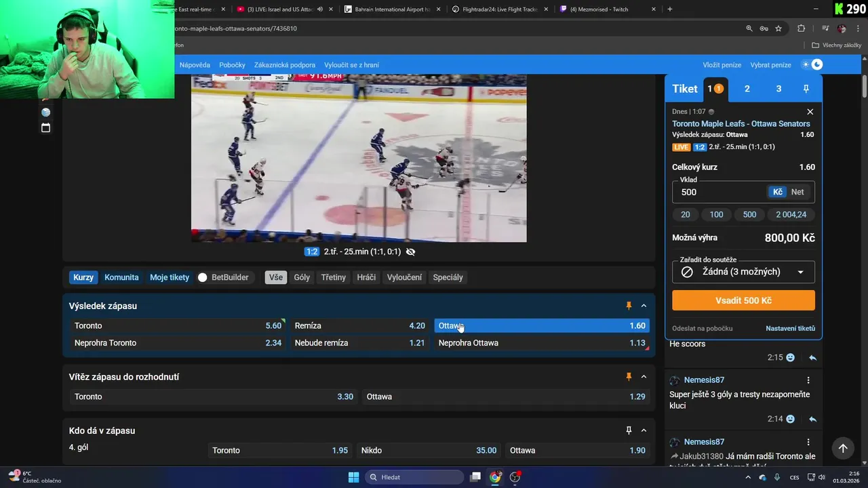Open the Zákaznická podpora menu item

pyautogui.click(x=285, y=65)
